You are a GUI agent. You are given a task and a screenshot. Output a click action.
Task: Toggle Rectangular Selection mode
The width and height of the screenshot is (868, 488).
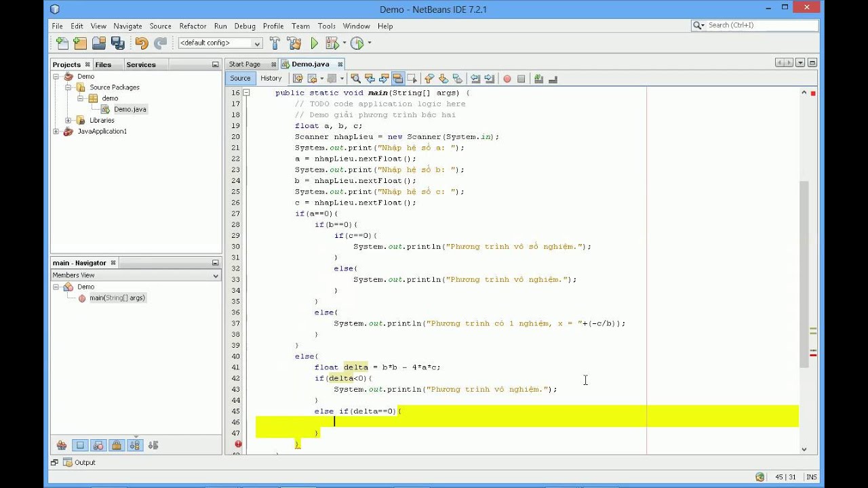412,79
